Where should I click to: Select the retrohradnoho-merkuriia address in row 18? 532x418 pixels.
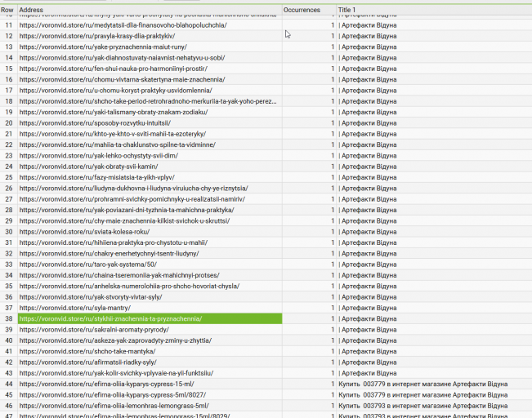[148, 101]
